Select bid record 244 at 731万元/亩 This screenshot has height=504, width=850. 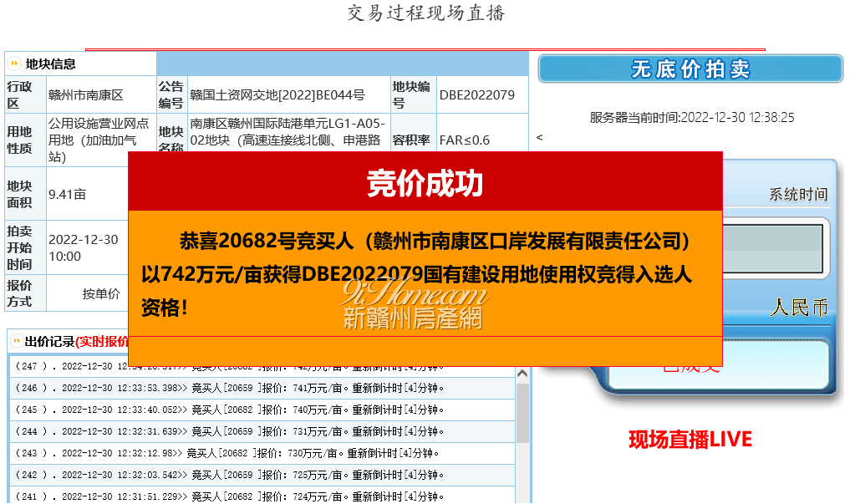pyautogui.click(x=262, y=431)
